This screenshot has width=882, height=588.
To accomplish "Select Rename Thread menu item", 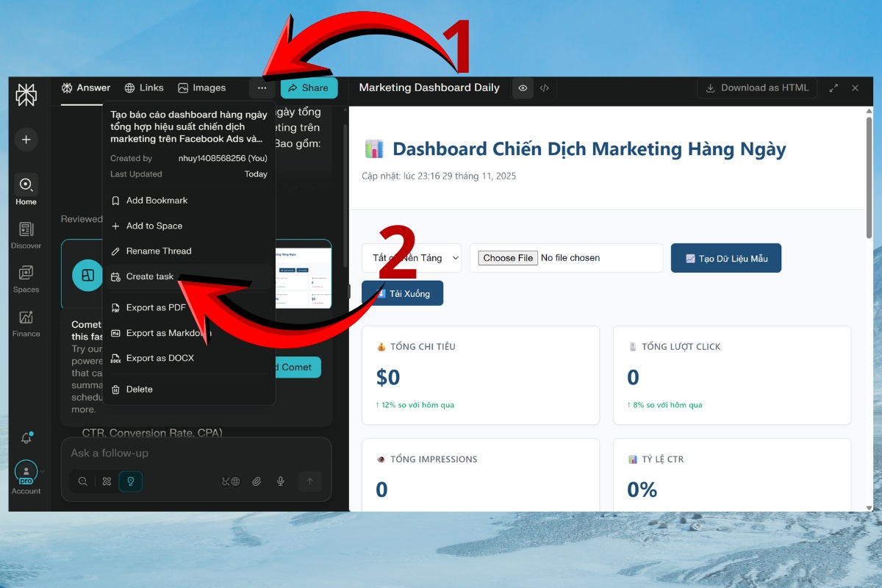I will click(x=189, y=251).
